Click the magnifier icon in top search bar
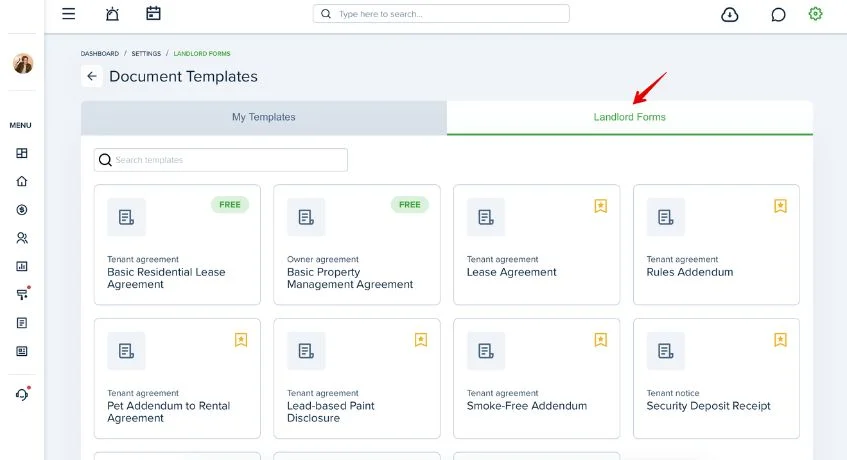The image size is (847, 460). tap(326, 13)
